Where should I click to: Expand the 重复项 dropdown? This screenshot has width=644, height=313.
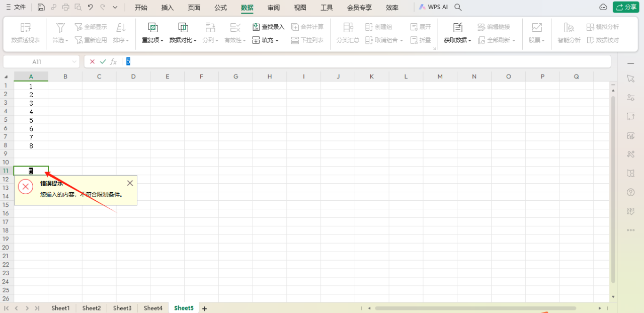(x=162, y=40)
